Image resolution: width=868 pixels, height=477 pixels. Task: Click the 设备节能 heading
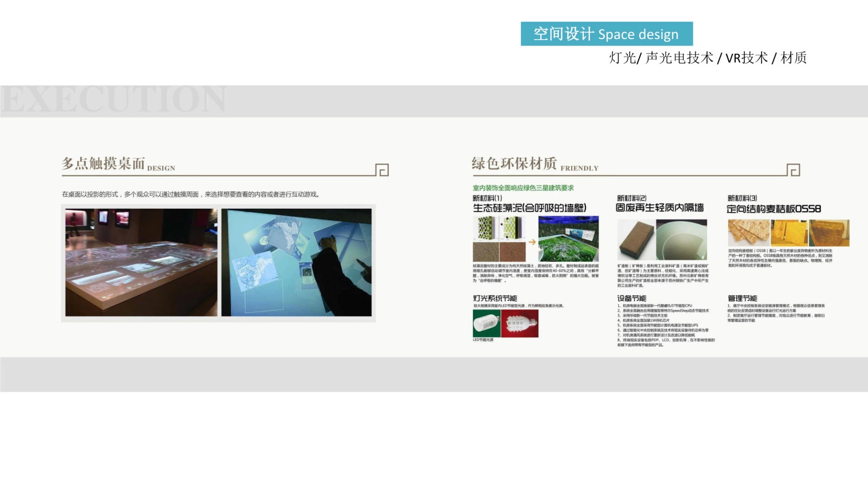coord(631,298)
